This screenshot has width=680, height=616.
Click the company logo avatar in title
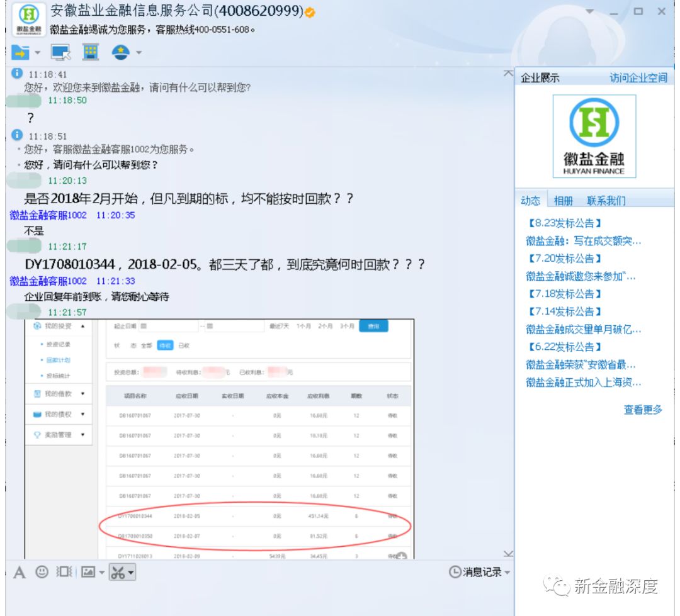[x=28, y=19]
